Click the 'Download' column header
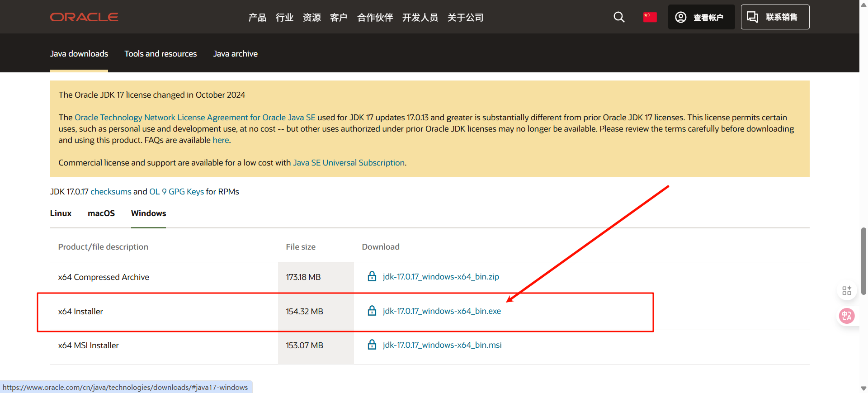 point(381,247)
